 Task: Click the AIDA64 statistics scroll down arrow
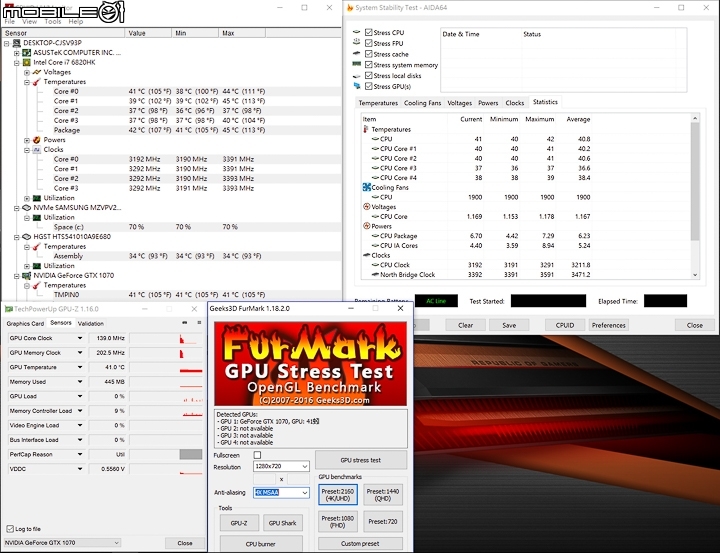[695, 275]
